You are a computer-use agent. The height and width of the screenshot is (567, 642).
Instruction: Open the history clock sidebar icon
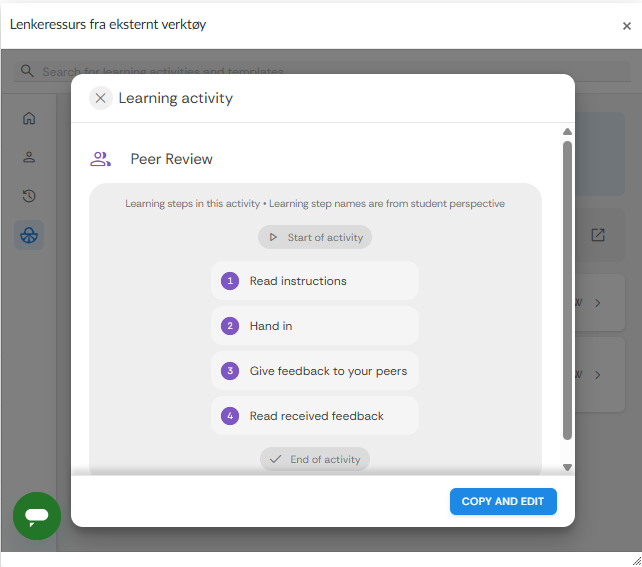tap(29, 196)
